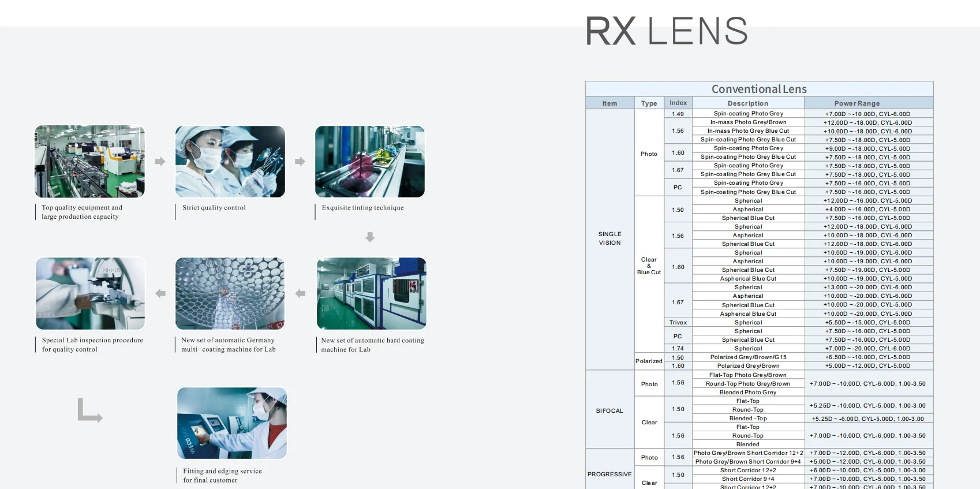Open the fitting and edging service photo
The image size is (980, 489).
232,423
